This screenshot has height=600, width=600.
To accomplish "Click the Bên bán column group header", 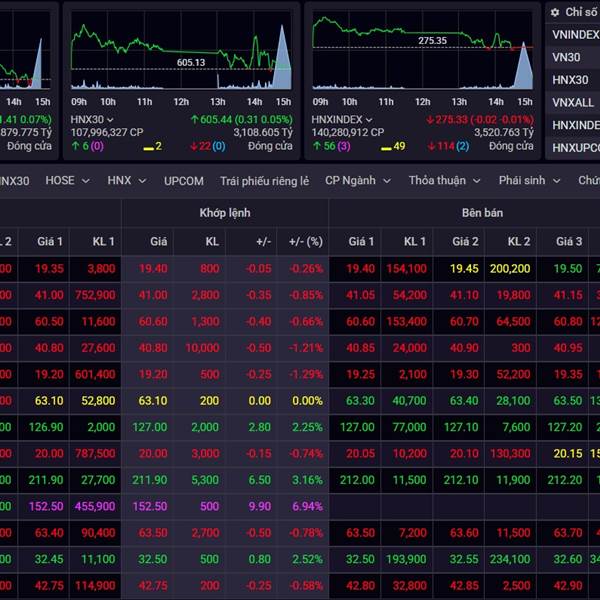I will click(x=482, y=213).
